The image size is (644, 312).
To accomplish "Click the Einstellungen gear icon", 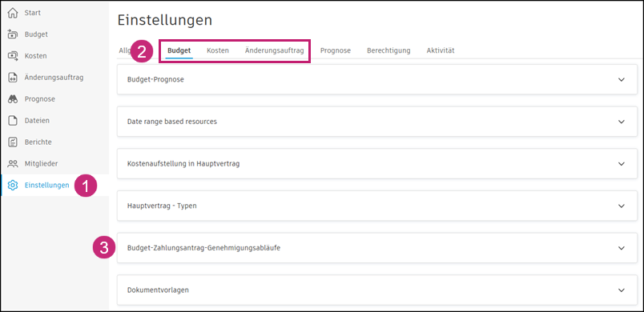I will pos(13,186).
